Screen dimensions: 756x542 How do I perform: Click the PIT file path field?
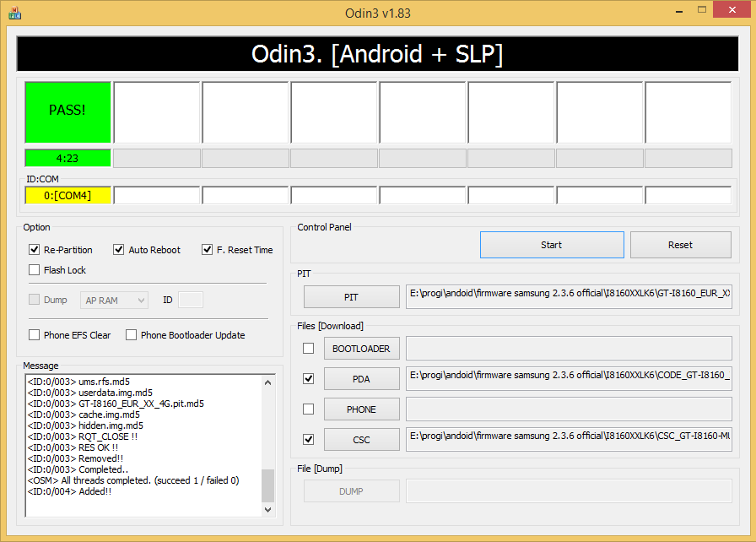[569, 297]
